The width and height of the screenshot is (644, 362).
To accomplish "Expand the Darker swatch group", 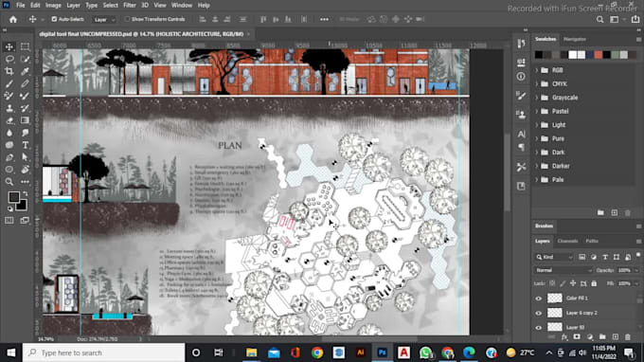I will pos(536,166).
